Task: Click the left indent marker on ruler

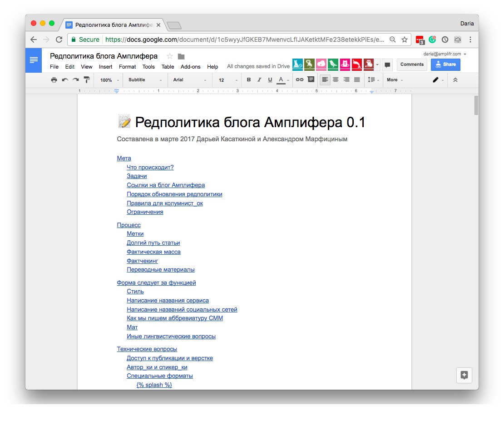Action: [117, 91]
